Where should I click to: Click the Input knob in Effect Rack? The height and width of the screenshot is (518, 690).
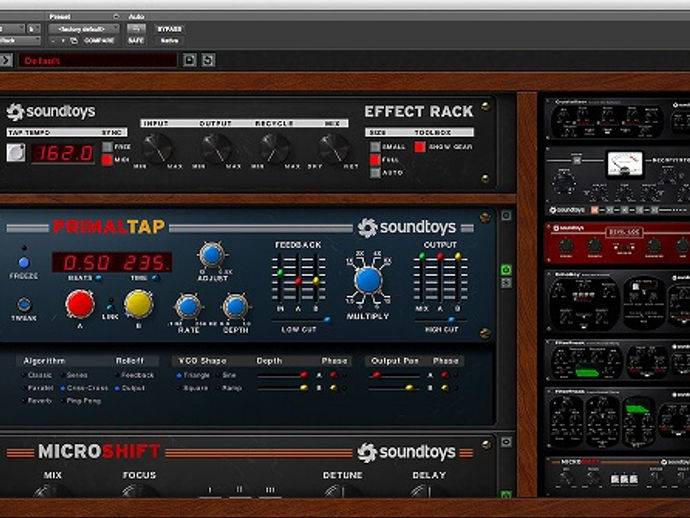click(x=158, y=148)
